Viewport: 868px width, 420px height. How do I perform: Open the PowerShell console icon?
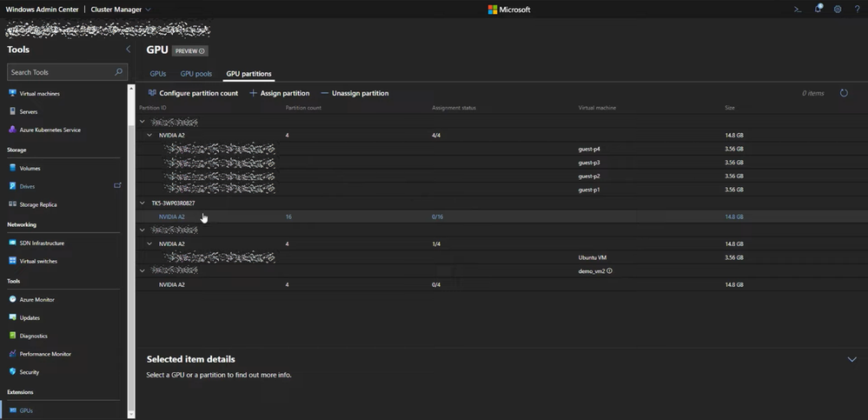(798, 10)
